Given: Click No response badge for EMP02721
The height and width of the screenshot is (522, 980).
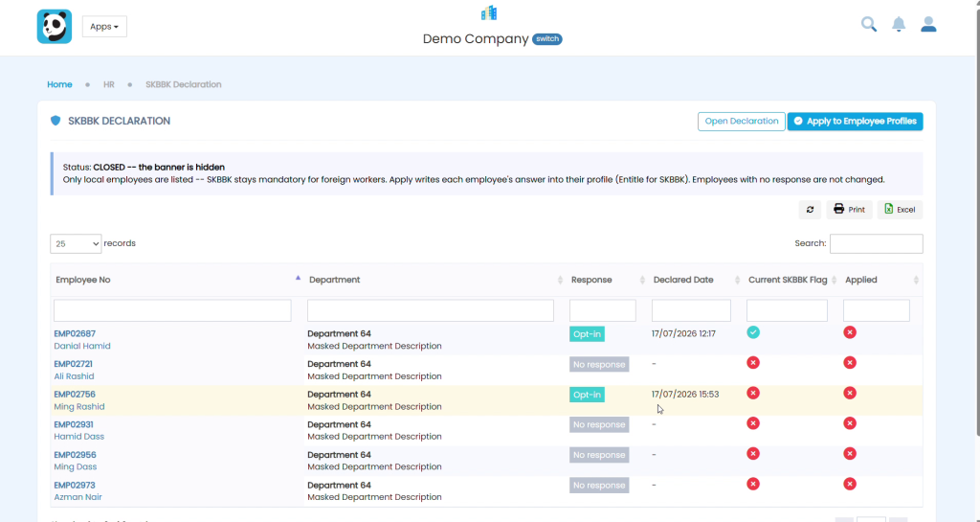Looking at the screenshot, I should pos(599,365).
